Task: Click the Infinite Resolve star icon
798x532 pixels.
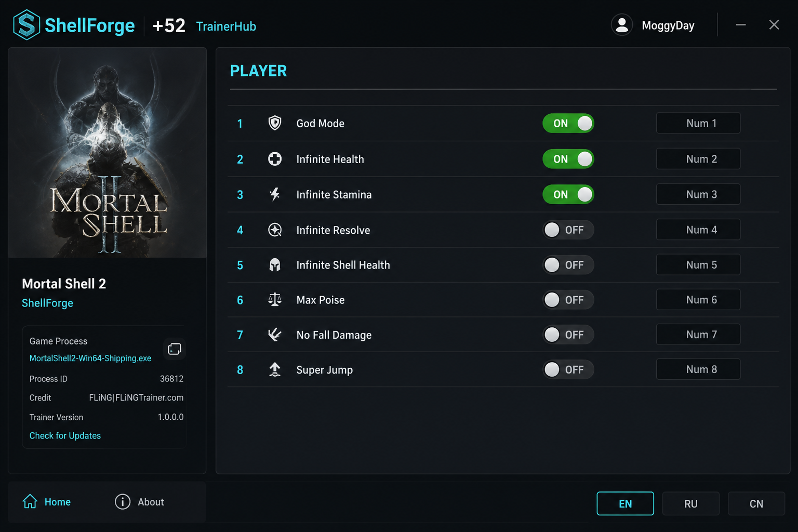Action: [275, 230]
